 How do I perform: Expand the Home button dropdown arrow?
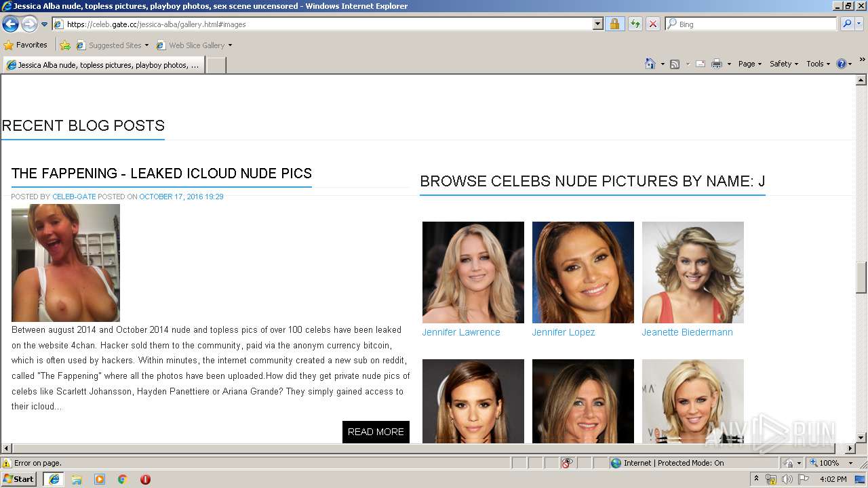[x=662, y=64]
